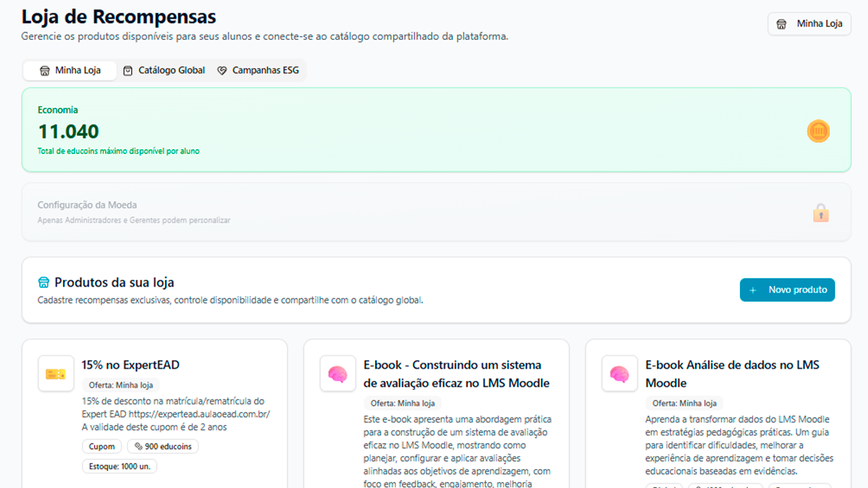Click the plus icon in the Novo produto button

pos(753,290)
